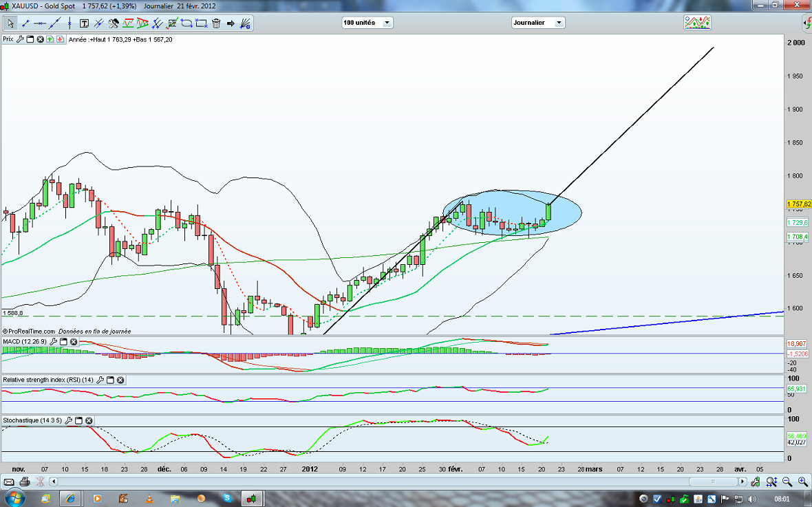
Task: Click the print icon at bottom left
Action: (25, 482)
